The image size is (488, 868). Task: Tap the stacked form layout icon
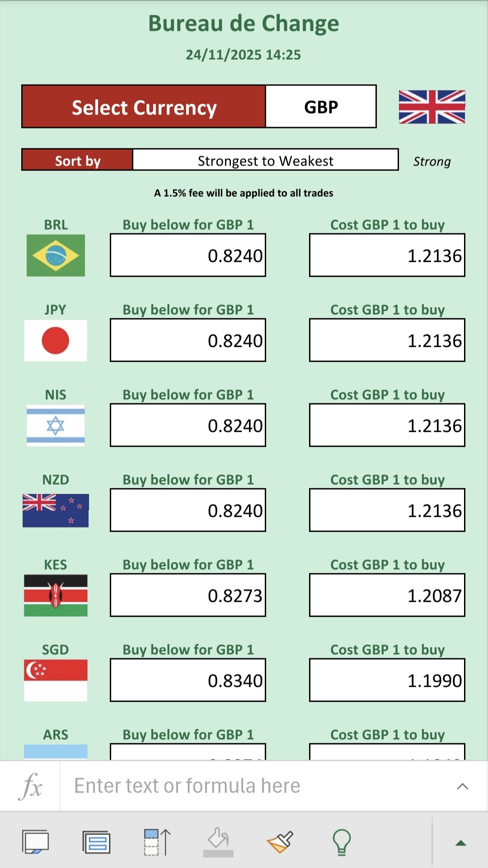[x=96, y=842]
